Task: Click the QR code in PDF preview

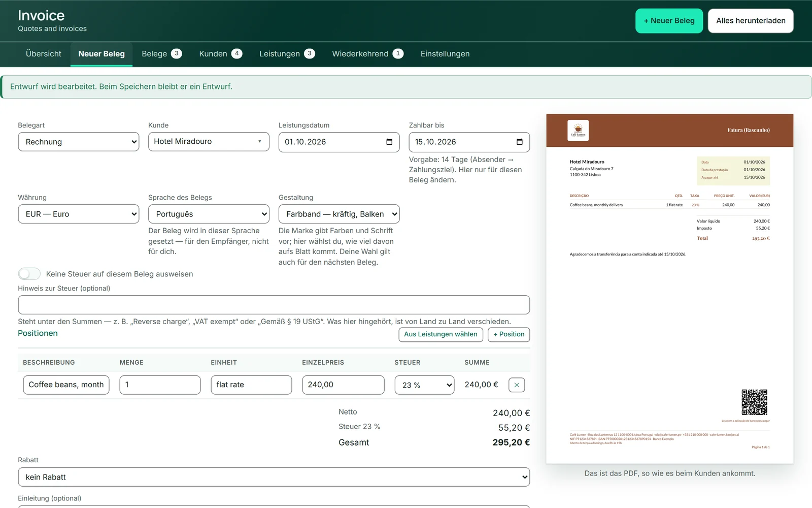Action: (754, 402)
